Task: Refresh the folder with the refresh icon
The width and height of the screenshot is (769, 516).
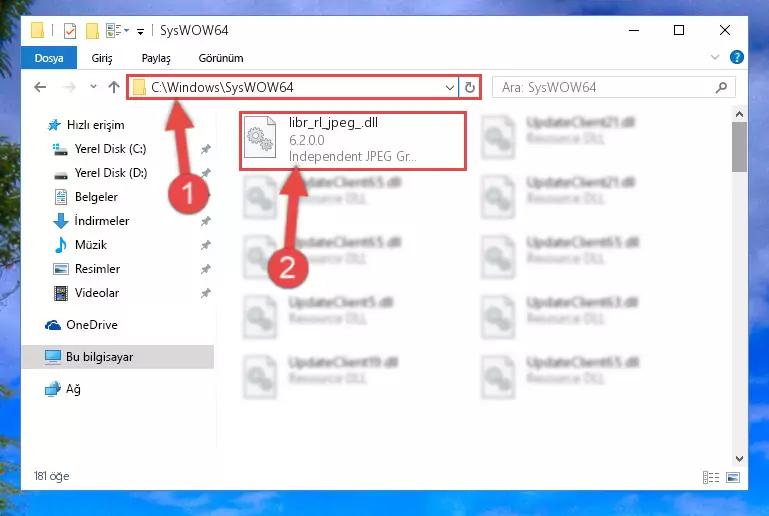Action: (469, 88)
